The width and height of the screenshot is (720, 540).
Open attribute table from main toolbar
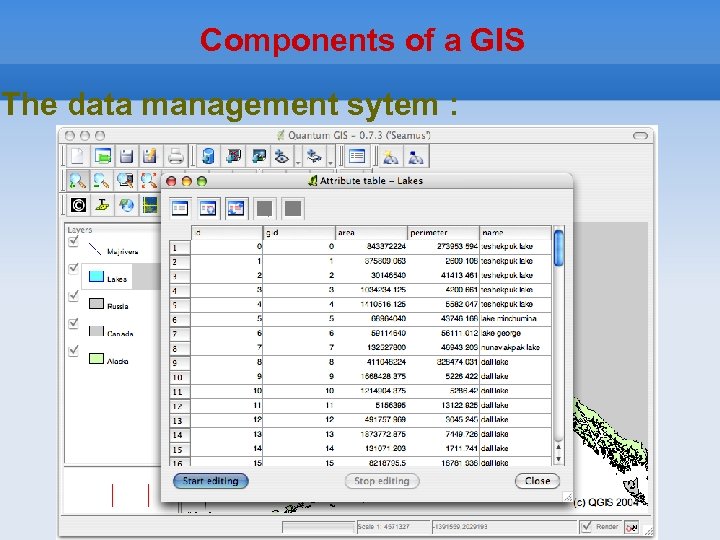coord(357,156)
